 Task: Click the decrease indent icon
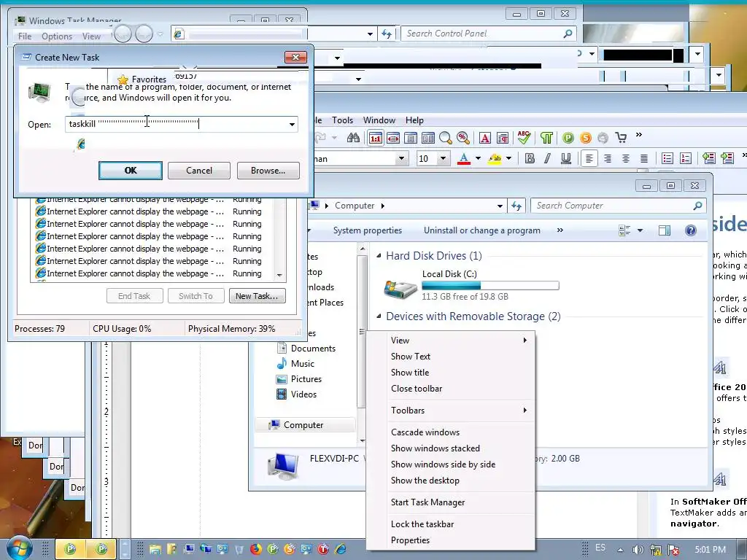point(709,158)
